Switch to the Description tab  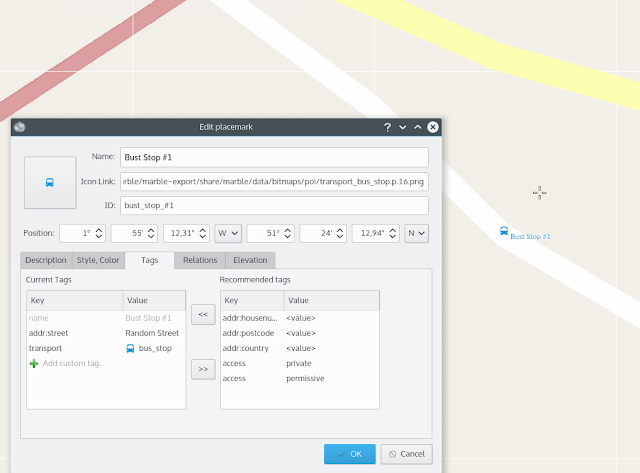(46, 260)
